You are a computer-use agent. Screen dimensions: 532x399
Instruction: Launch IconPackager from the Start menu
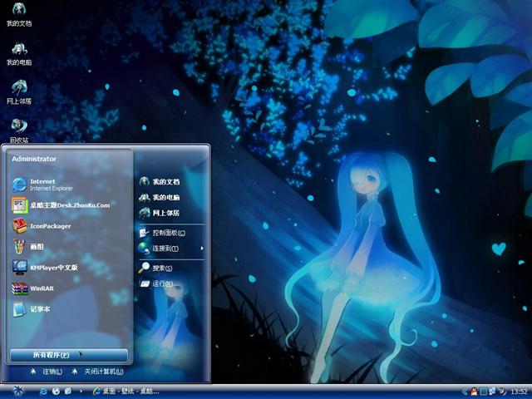click(x=50, y=225)
